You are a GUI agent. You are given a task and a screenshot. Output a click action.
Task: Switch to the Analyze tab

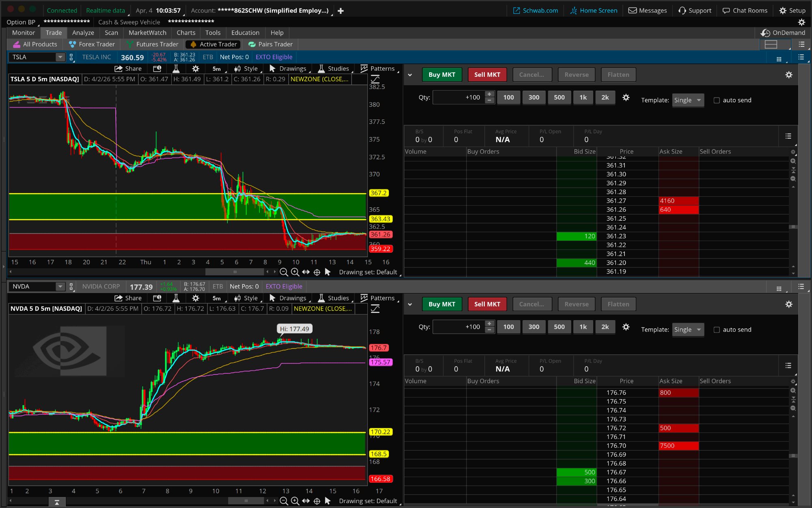point(83,33)
